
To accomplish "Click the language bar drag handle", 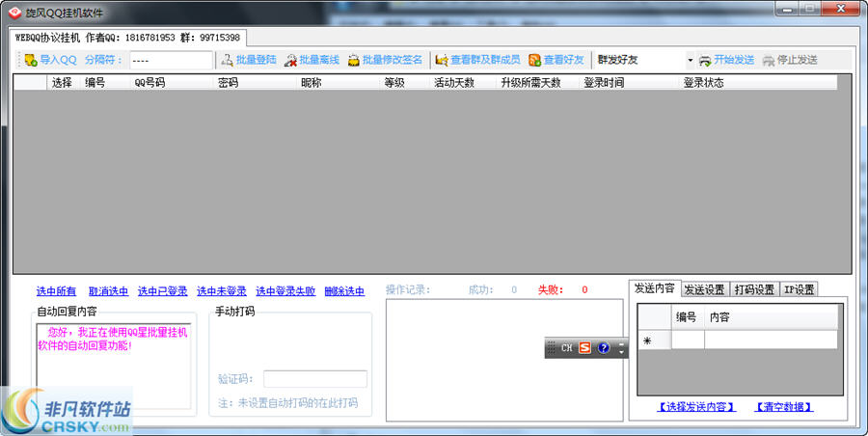I will click(551, 348).
